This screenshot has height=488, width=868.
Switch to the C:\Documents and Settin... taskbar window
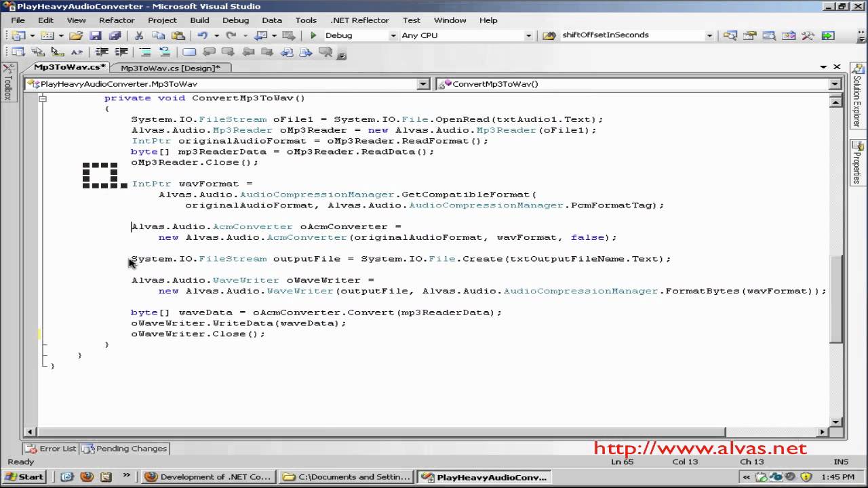tap(347, 476)
